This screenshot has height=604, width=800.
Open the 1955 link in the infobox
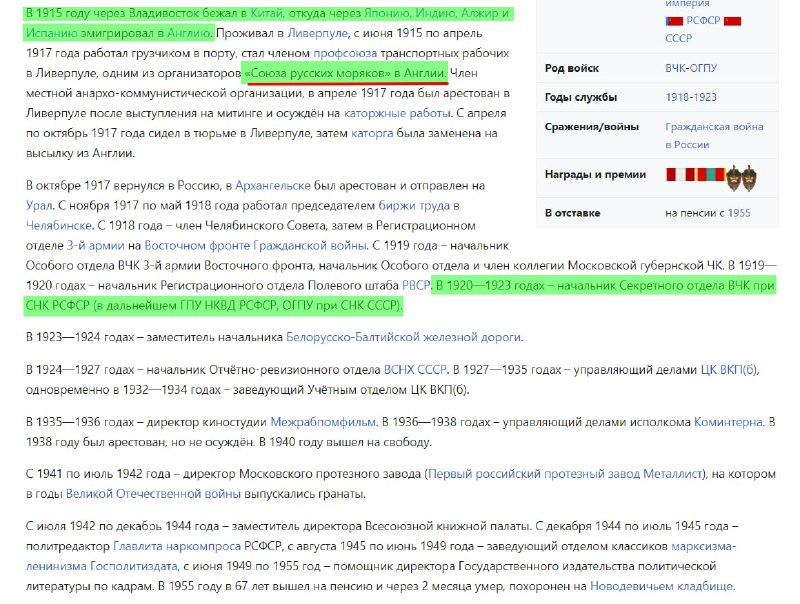[739, 213]
